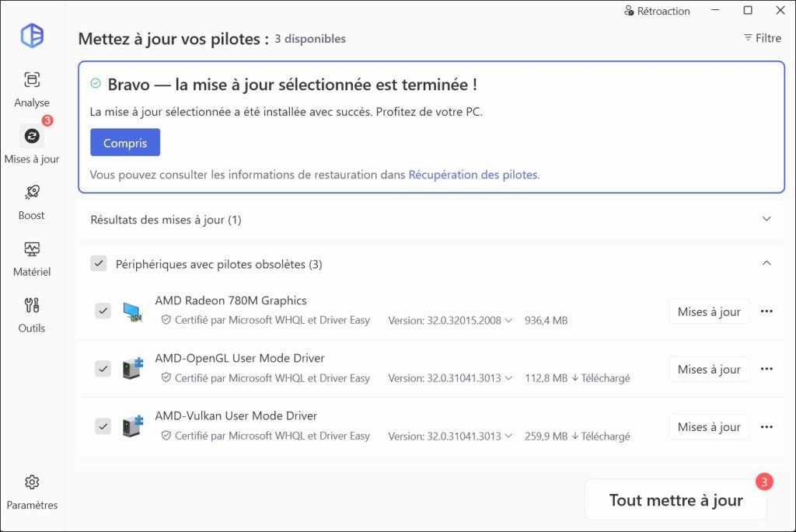
Task: Open the Rétroaction feedback option
Action: [657, 11]
